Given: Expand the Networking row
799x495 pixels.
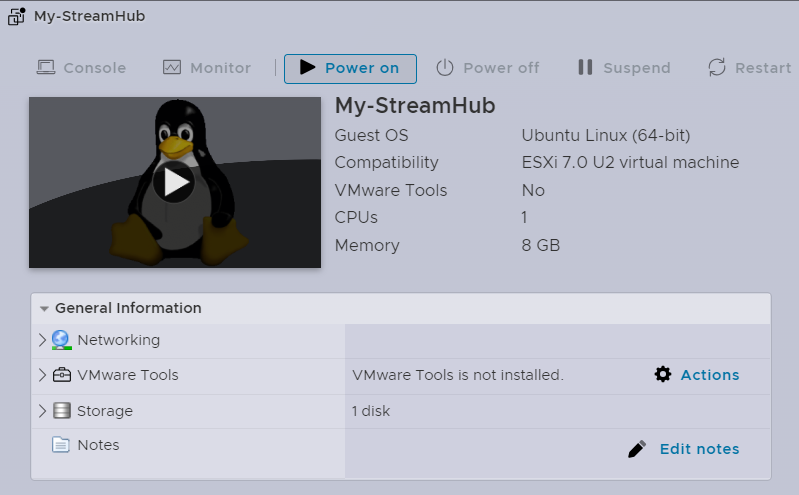Looking at the screenshot, I should [42, 340].
